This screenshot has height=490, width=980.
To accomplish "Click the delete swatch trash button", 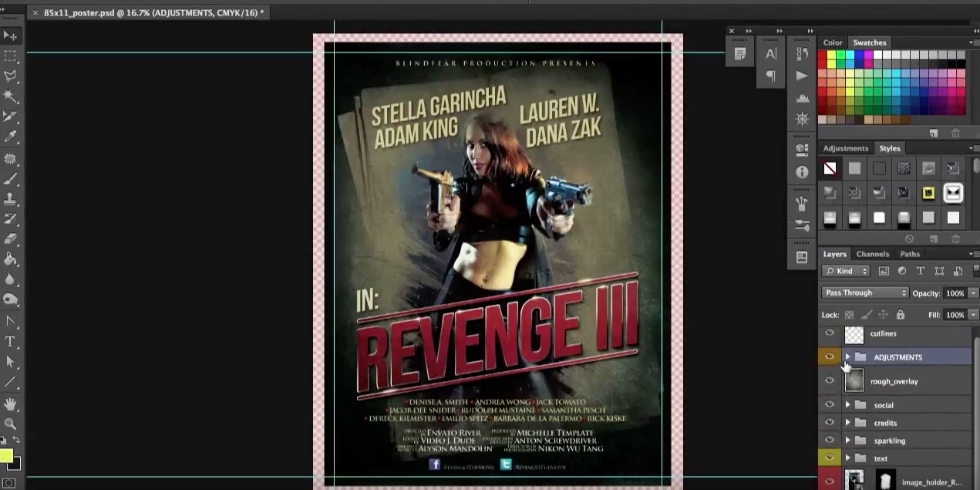I will point(956,133).
